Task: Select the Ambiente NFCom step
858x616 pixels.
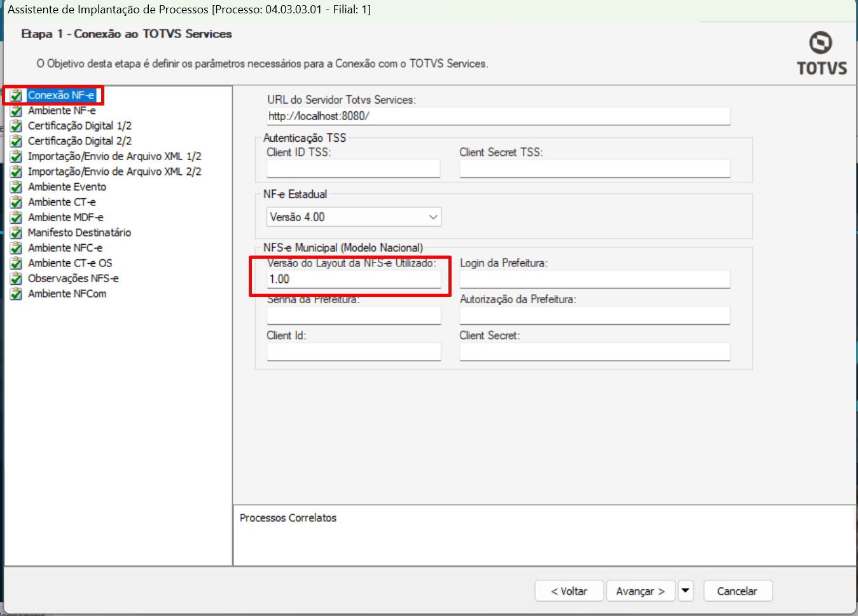Action: [x=67, y=294]
